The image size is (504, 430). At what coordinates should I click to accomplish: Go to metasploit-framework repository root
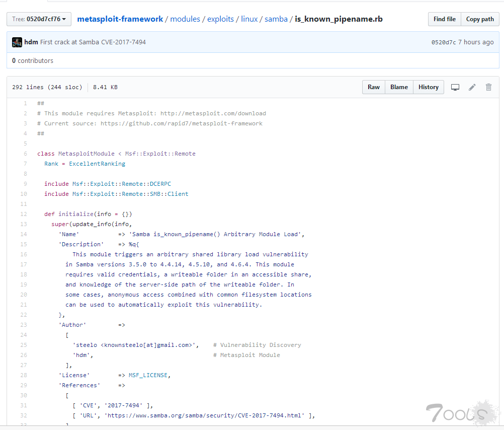(x=120, y=19)
